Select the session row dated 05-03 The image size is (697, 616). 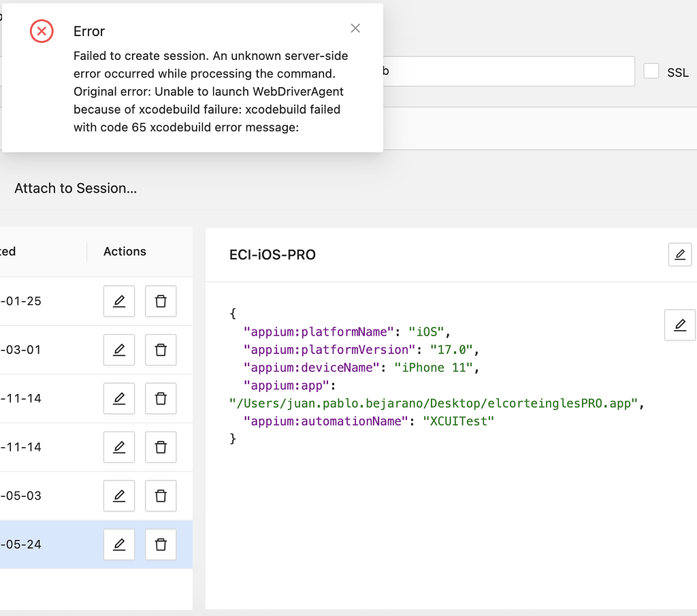41,496
